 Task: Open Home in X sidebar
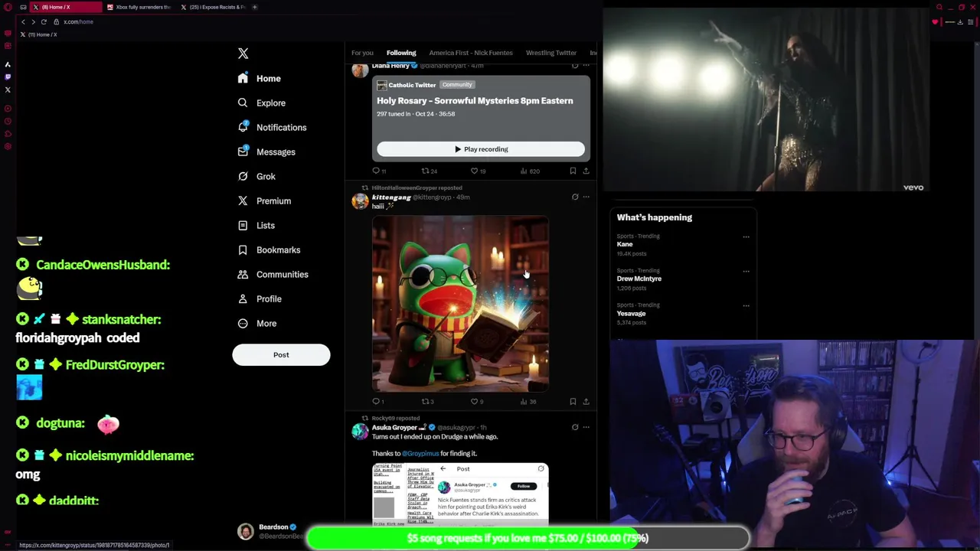coord(260,78)
